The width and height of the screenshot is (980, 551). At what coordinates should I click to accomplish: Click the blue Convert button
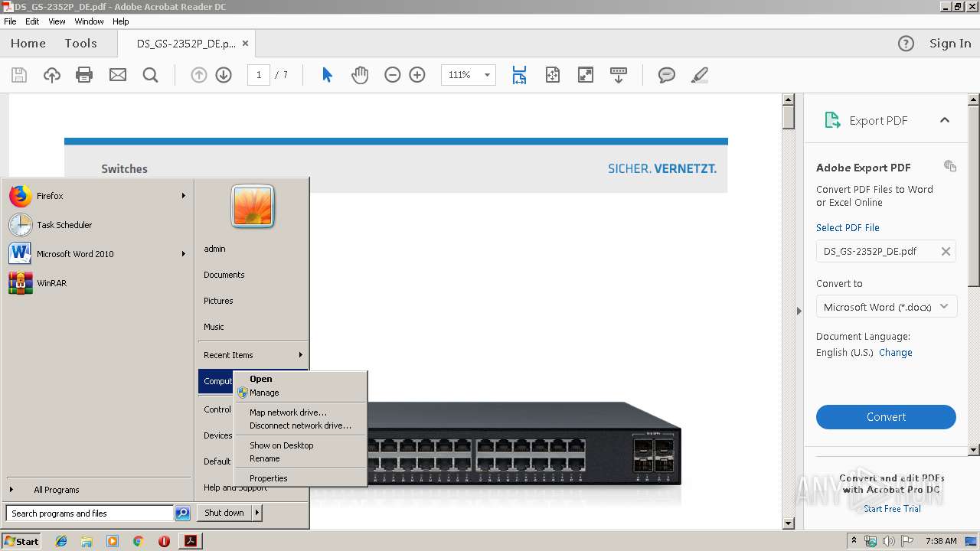tap(886, 417)
